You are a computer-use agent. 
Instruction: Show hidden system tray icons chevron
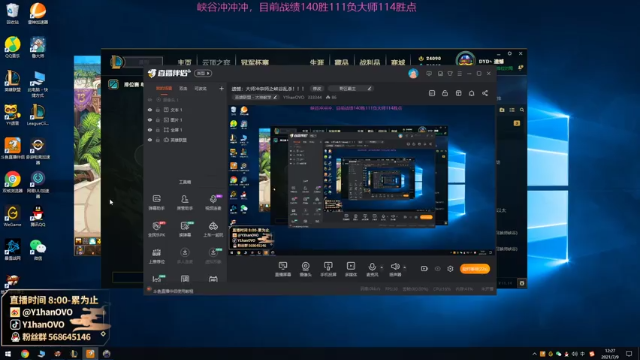tap(534, 354)
